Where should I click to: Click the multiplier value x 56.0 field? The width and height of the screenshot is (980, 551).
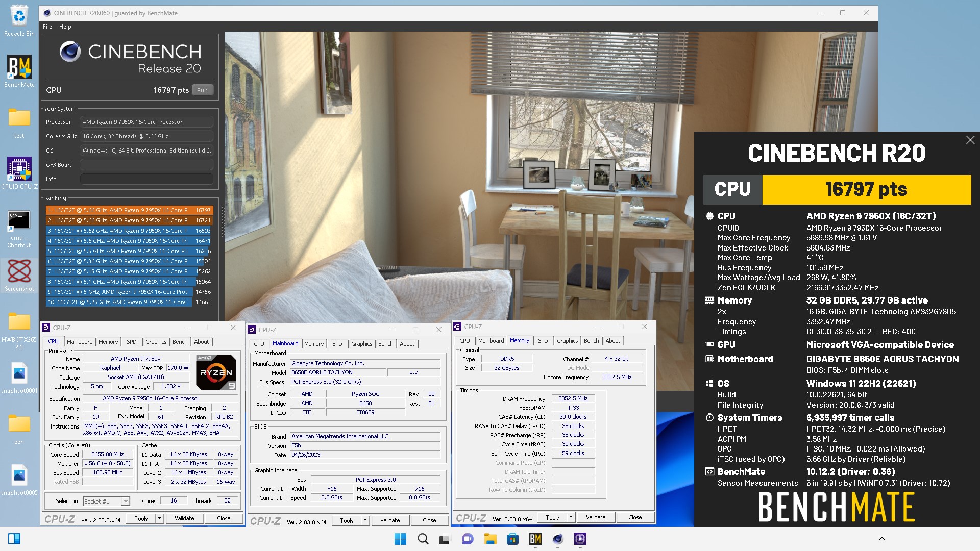(108, 463)
